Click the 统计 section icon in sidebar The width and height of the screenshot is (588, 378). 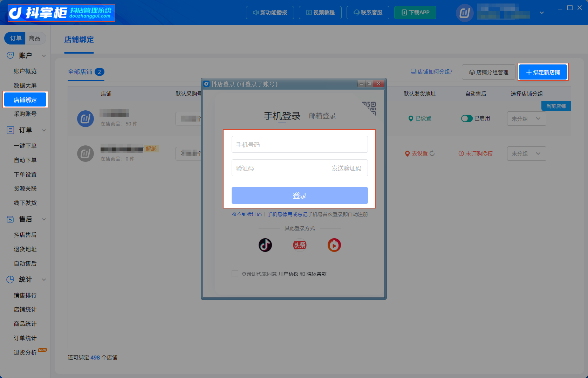point(11,280)
